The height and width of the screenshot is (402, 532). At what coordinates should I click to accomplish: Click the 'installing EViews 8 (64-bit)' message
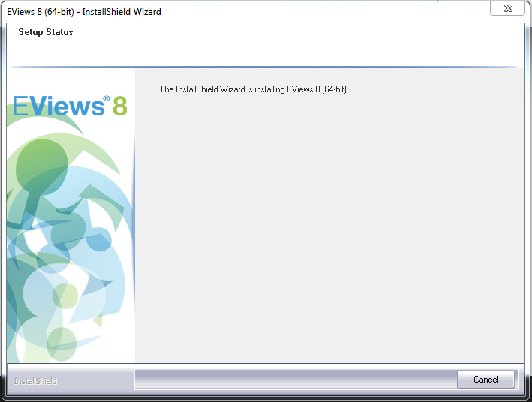pyautogui.click(x=253, y=89)
